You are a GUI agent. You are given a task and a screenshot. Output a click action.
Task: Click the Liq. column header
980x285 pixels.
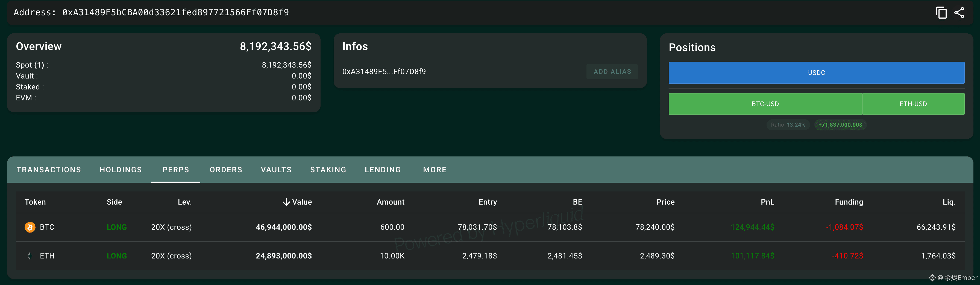[x=949, y=202]
